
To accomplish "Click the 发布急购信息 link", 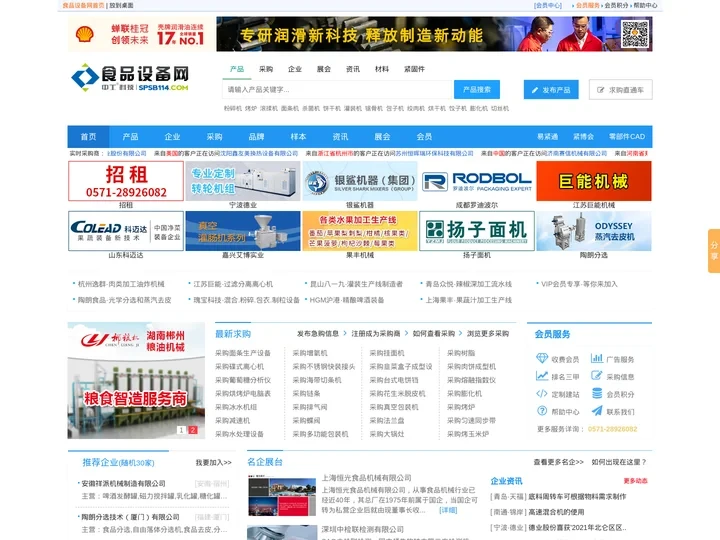I will coord(318,334).
